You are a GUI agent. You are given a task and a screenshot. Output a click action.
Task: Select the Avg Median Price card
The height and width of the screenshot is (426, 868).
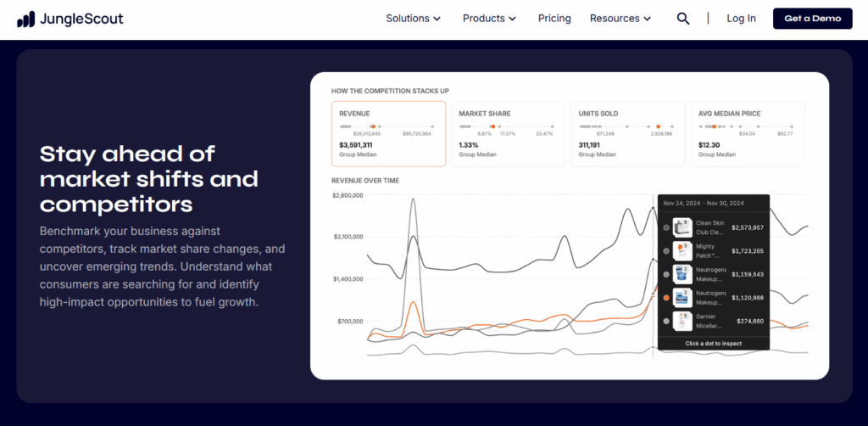pyautogui.click(x=748, y=133)
